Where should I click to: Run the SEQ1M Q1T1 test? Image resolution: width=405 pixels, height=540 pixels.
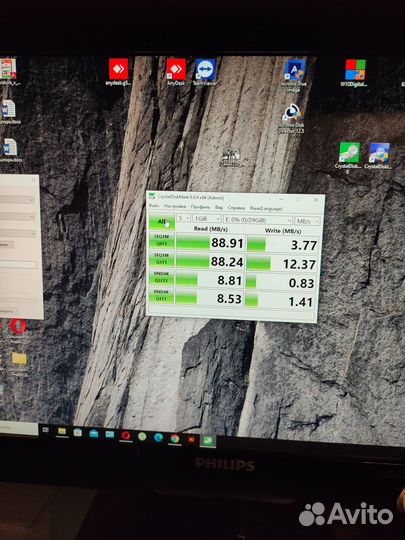point(162,259)
